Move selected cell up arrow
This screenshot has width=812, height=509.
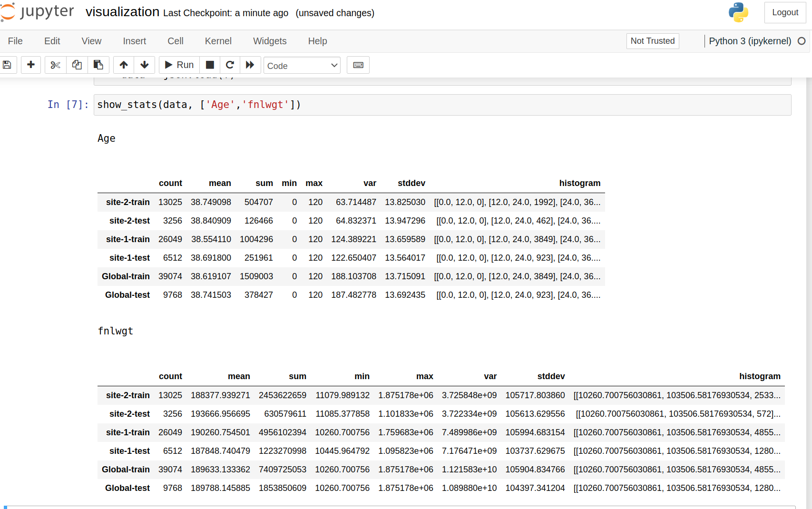(x=124, y=65)
